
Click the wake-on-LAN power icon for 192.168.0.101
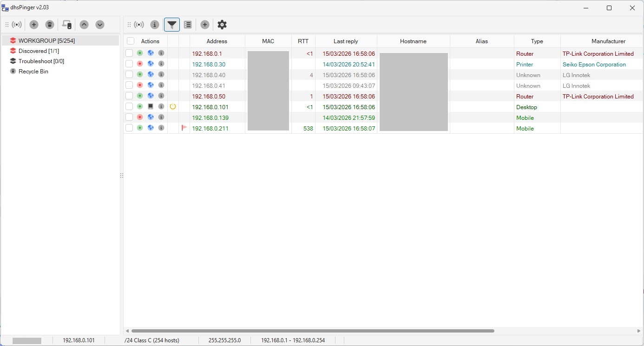173,106
